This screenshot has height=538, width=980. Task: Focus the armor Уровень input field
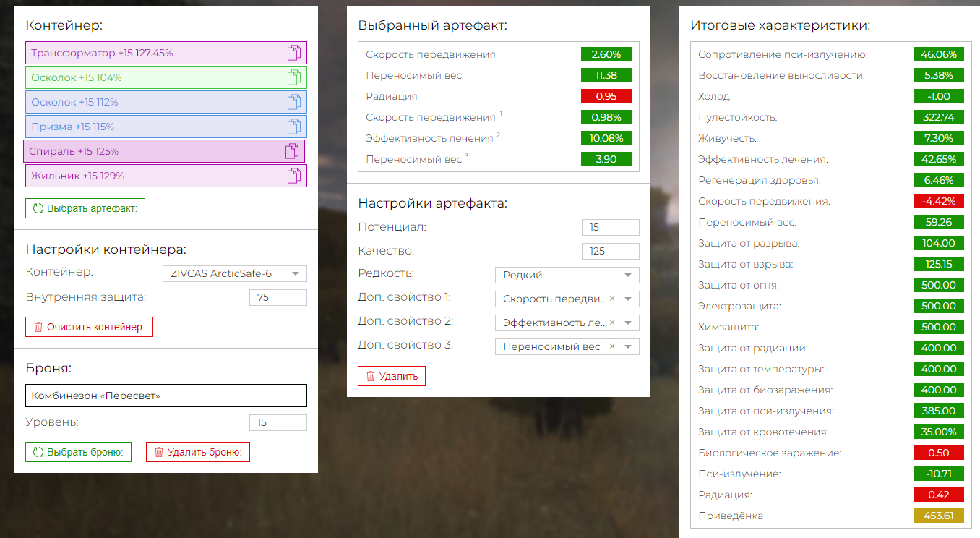point(278,422)
